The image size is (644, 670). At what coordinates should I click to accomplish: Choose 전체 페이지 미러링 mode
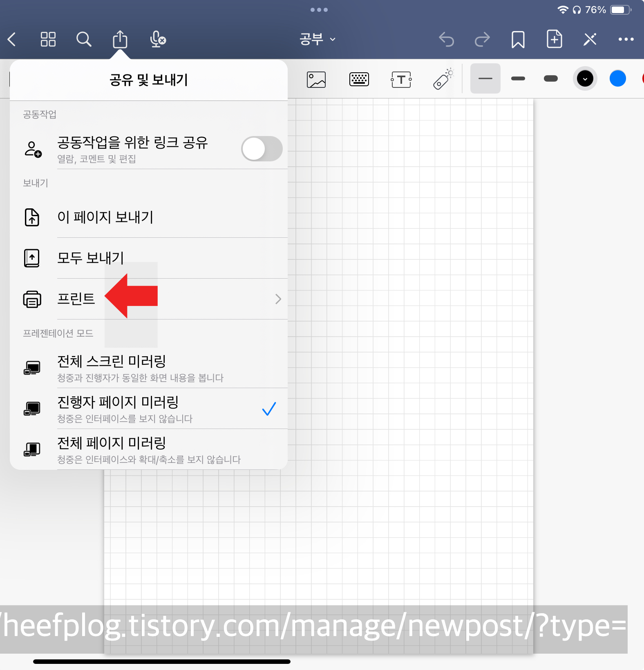[149, 449]
